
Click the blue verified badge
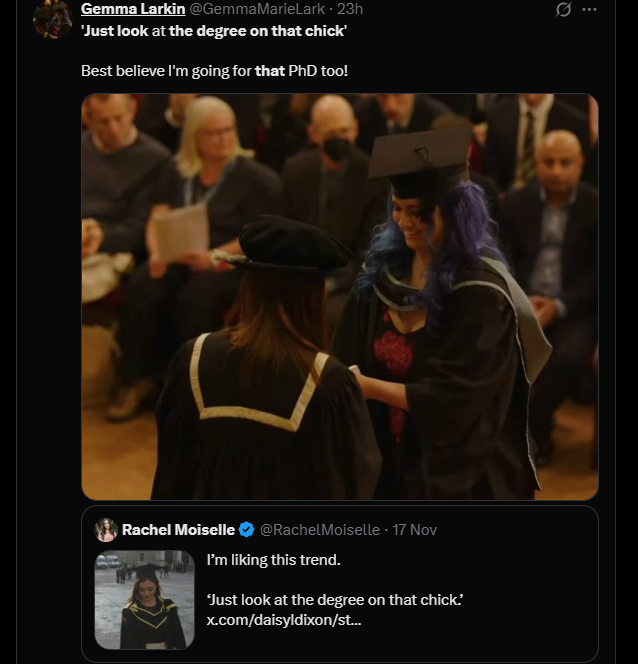[247, 530]
